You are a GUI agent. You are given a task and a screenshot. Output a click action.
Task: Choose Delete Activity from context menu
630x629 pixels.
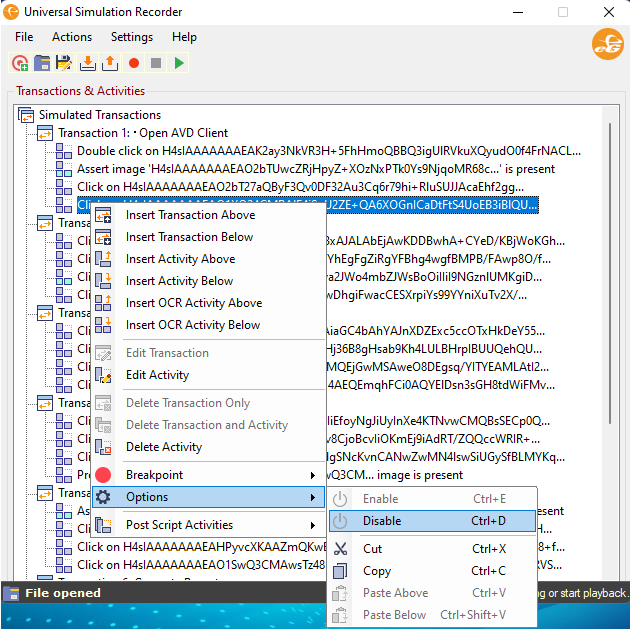[x=164, y=447]
